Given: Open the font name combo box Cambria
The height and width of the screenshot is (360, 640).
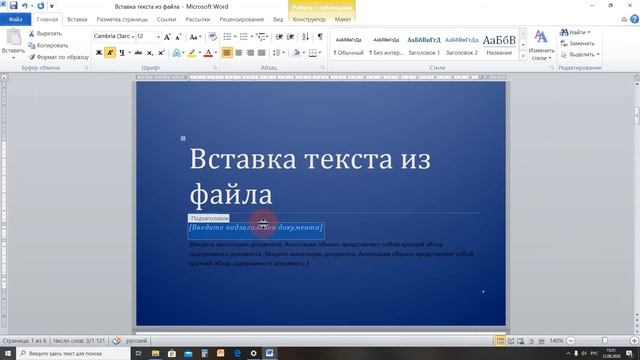Looking at the screenshot, I should pyautogui.click(x=114, y=36).
